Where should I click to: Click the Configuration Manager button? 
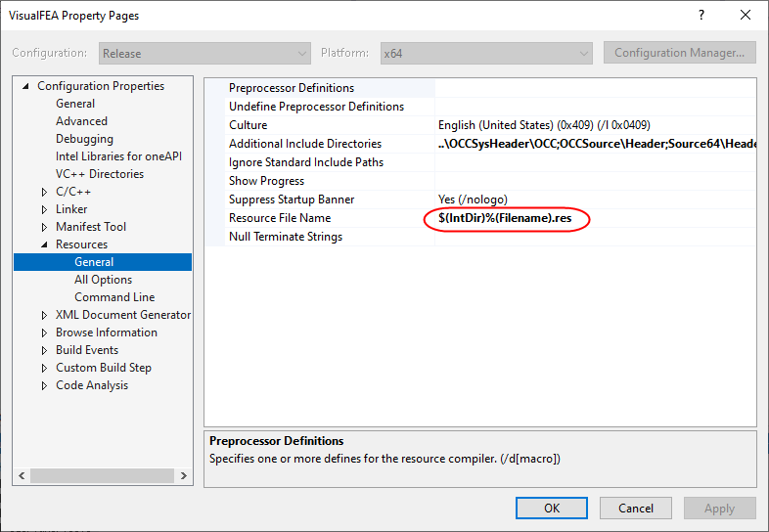679,53
